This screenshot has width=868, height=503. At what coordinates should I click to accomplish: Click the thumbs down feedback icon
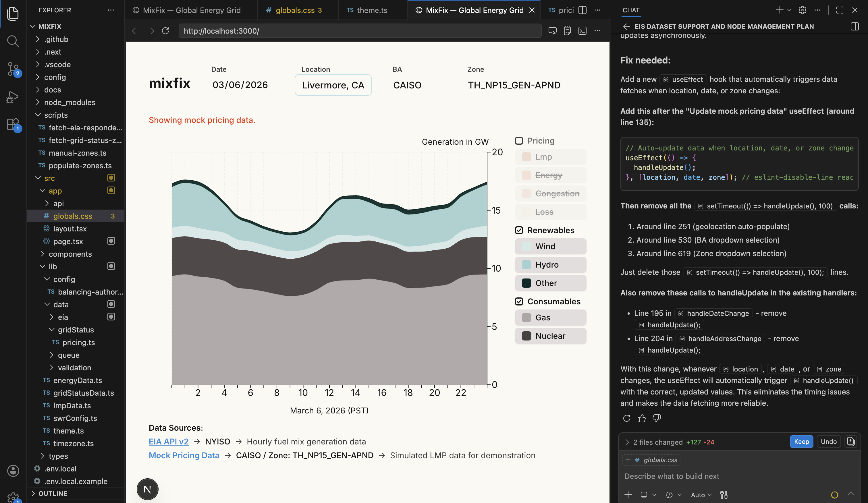point(657,418)
